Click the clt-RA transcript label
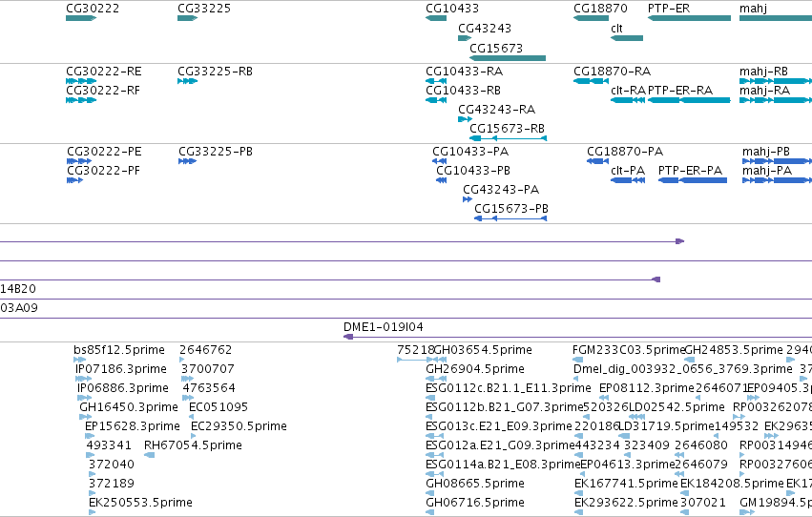Image resolution: width=812 pixels, height=517 pixels. point(628,90)
